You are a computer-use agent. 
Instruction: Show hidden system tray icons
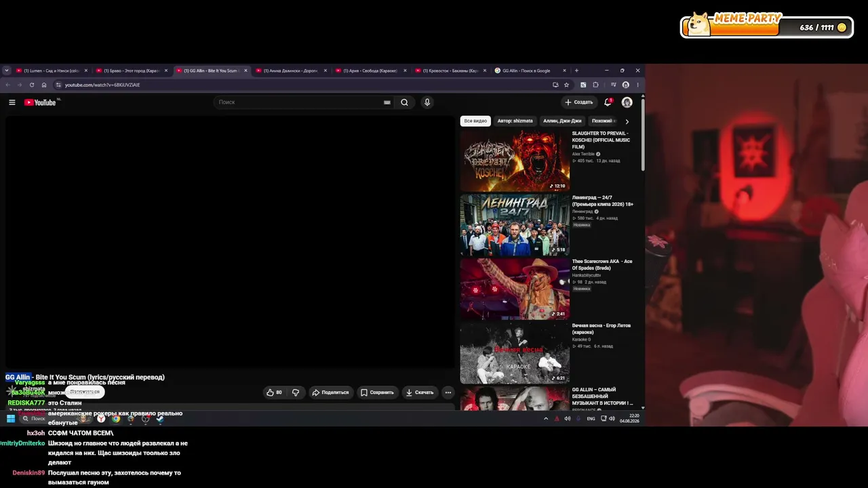tap(546, 419)
